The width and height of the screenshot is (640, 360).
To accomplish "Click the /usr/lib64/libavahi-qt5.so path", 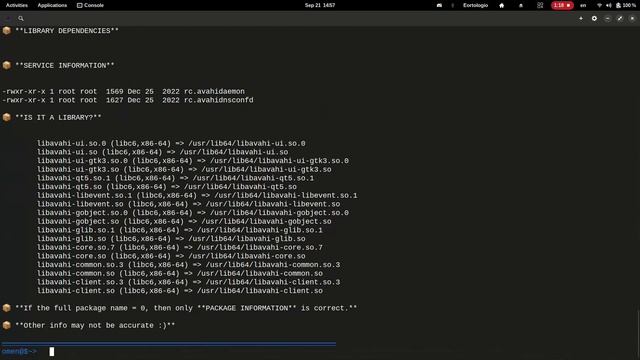I will tap(240, 187).
